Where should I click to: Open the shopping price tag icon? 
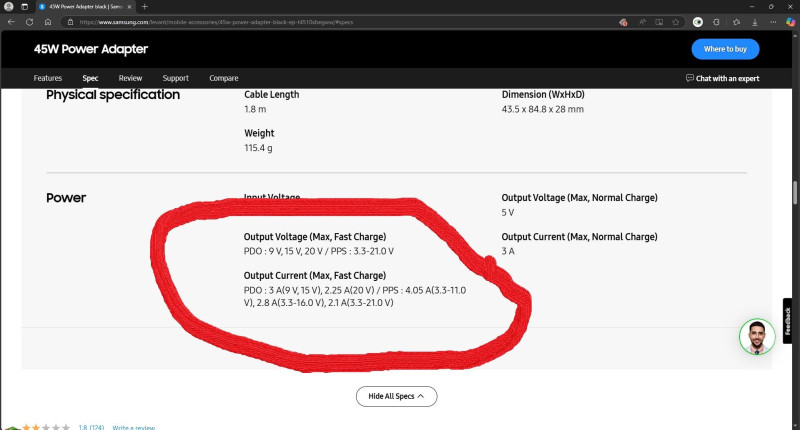(x=623, y=22)
